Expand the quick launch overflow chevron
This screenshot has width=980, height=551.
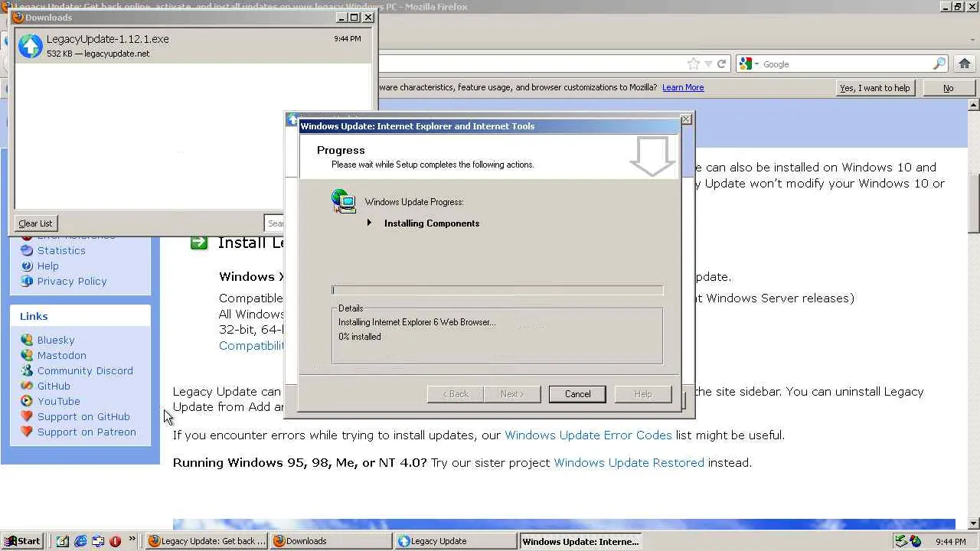pyautogui.click(x=132, y=540)
